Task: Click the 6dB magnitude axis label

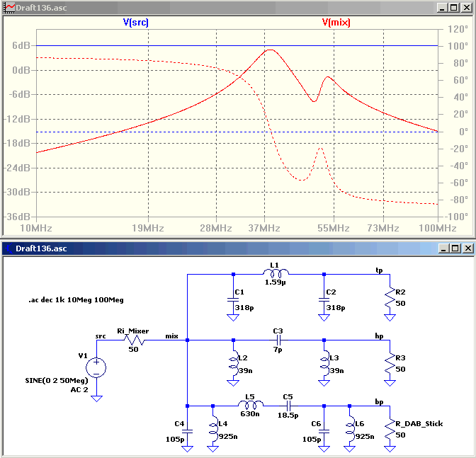Action: [x=21, y=45]
